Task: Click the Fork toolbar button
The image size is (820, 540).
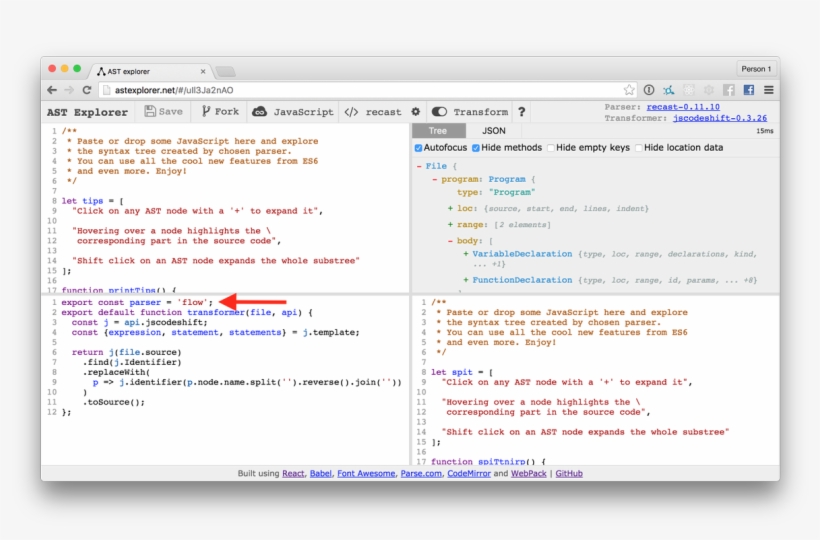Action: point(220,111)
